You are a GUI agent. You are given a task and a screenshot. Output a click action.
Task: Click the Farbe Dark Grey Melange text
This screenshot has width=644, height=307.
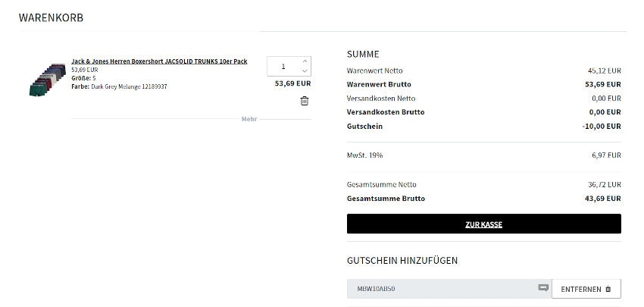coord(119,86)
